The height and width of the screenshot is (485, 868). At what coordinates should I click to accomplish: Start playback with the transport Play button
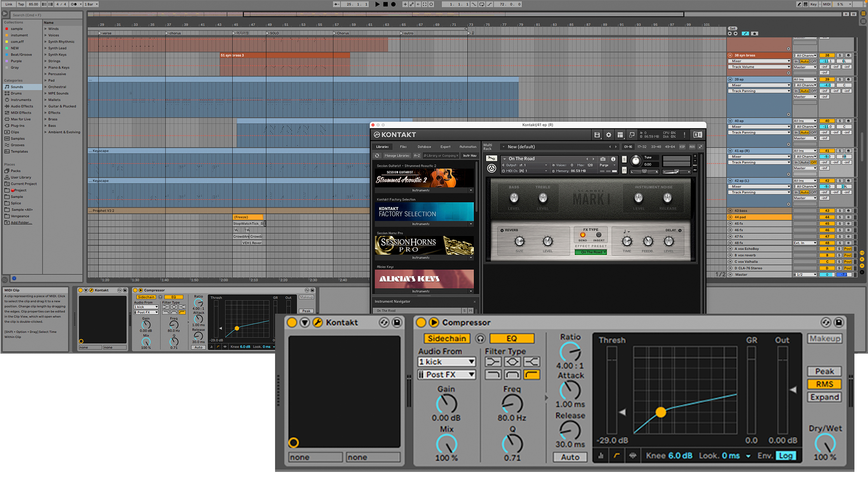pos(377,4)
